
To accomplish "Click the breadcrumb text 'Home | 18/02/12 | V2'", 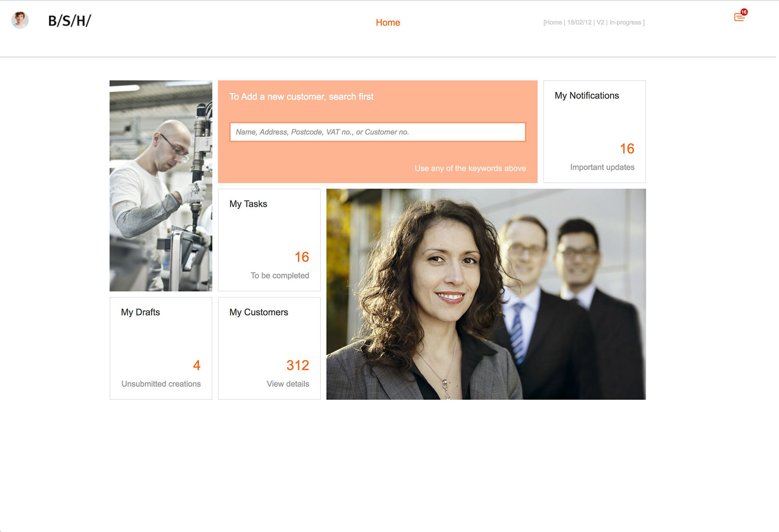I will click(574, 22).
